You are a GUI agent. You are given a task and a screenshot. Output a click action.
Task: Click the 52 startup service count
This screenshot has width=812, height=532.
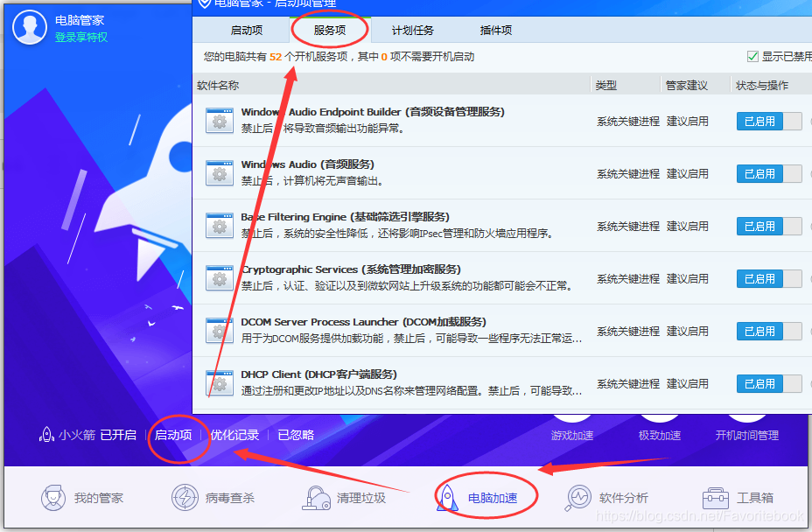(276, 57)
